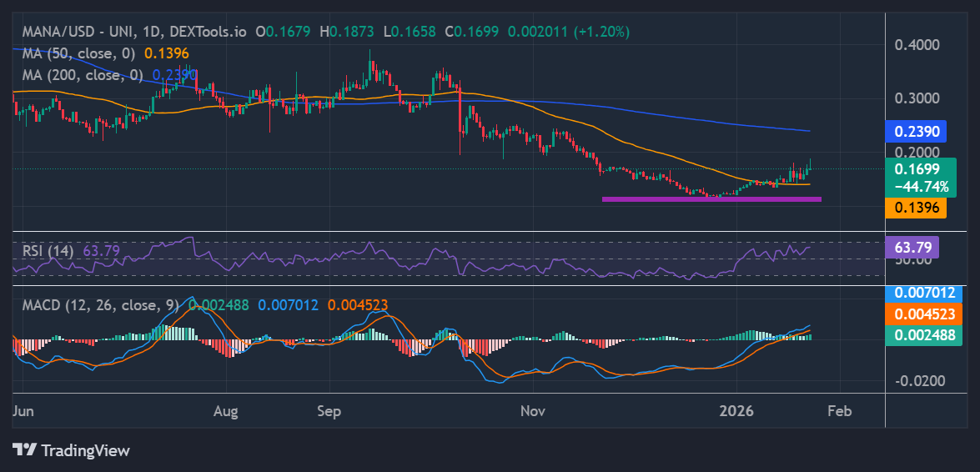Select the MANA/USD symbol title legend
Viewport: 980px width, 472px height.
coord(132,32)
